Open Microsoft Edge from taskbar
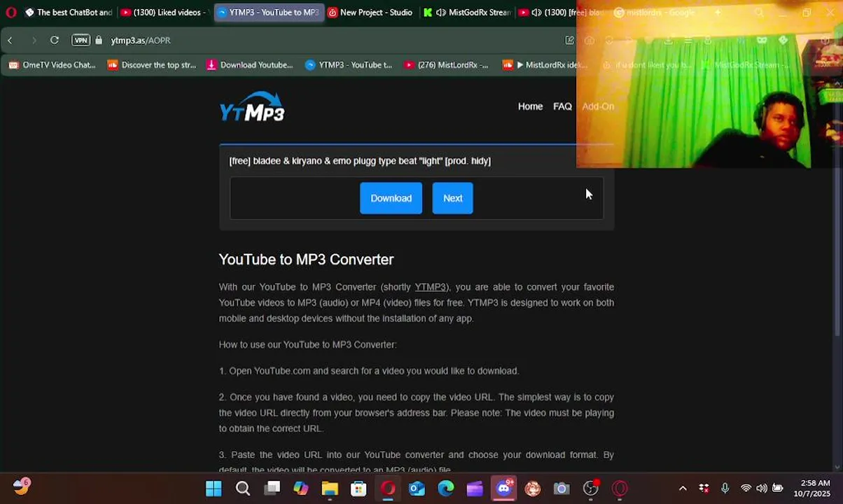 pos(446,489)
